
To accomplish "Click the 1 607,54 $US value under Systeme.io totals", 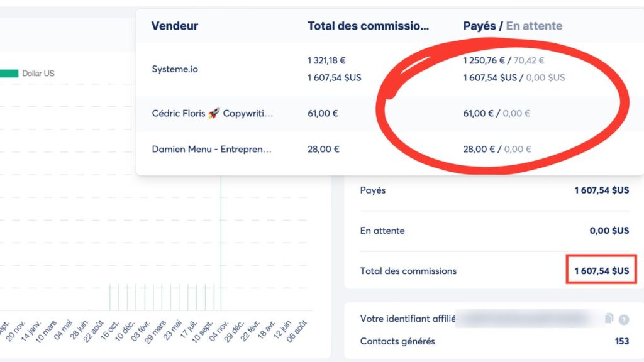I will 335,77.
